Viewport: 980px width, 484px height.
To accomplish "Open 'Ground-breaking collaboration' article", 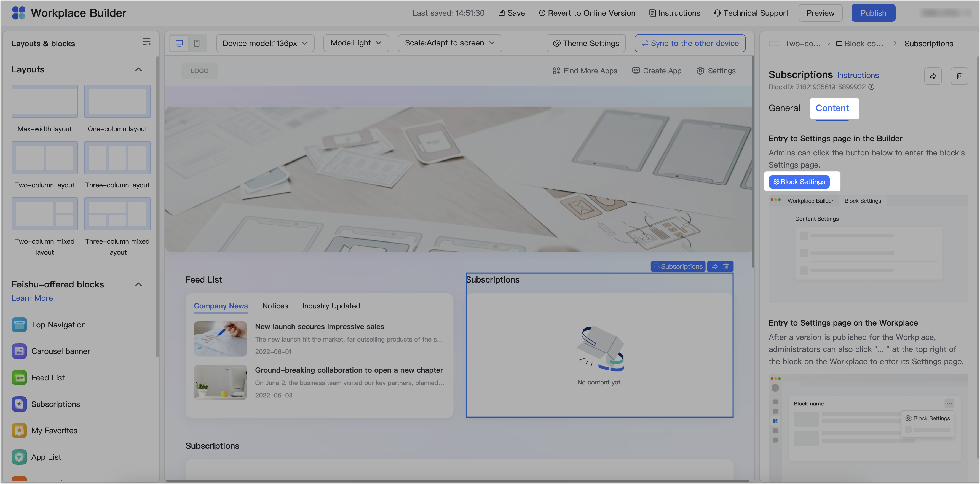I will [349, 370].
